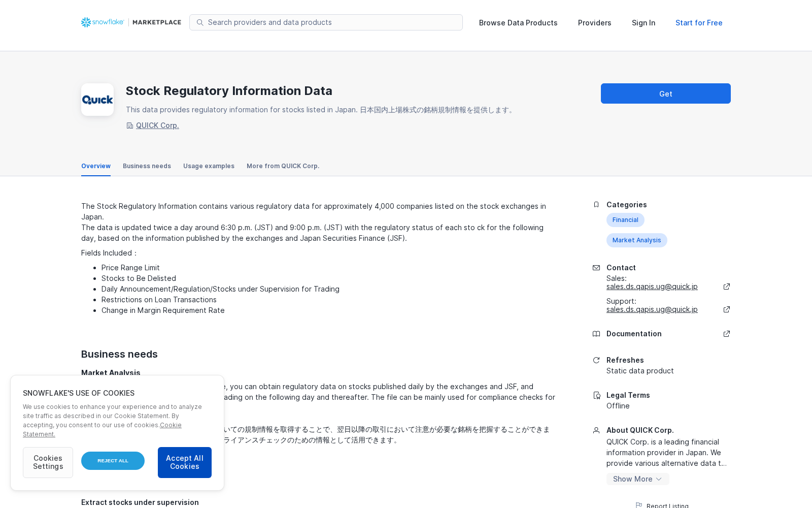
Task: Click REJECT ALL cookies button
Action: [x=113, y=461]
